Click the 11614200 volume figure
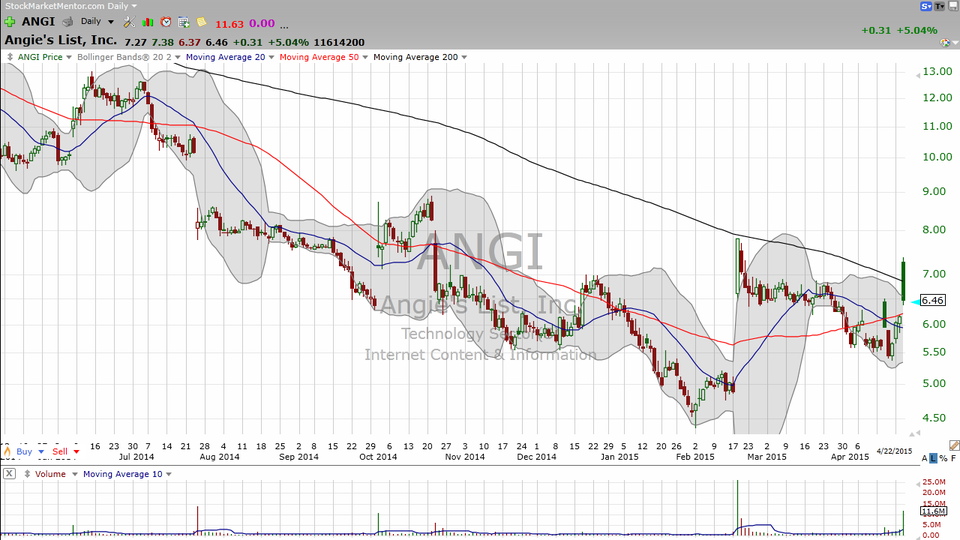The image size is (960, 540). pos(339,42)
